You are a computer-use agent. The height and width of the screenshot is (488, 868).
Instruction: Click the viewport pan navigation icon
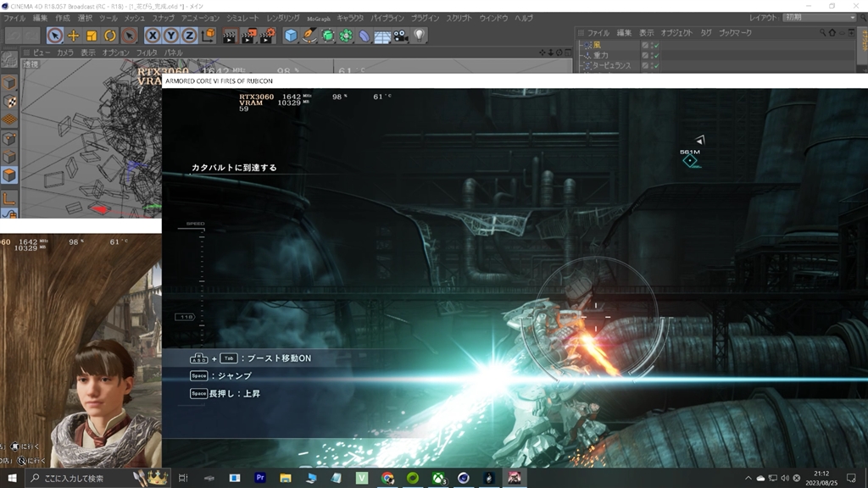pos(542,53)
